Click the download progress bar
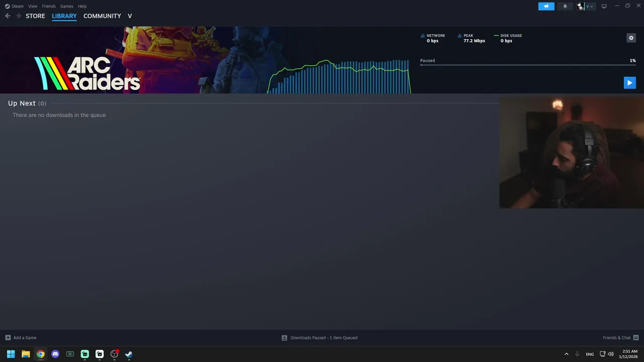 [x=528, y=65]
